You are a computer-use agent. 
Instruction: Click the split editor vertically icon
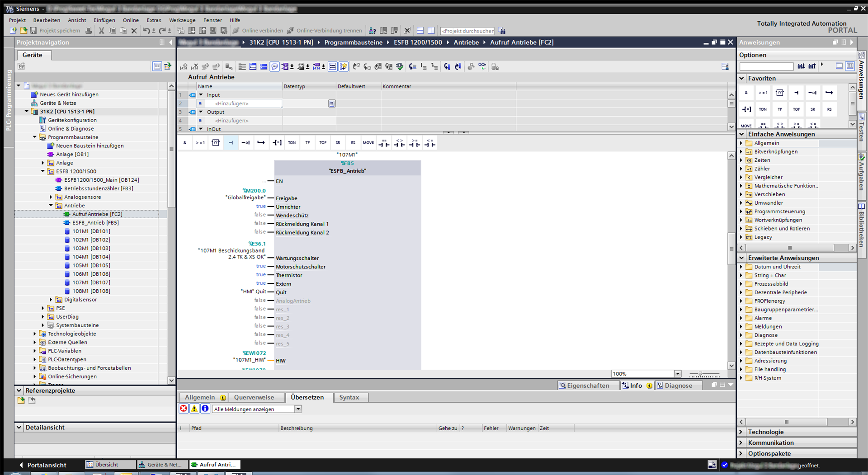click(431, 30)
